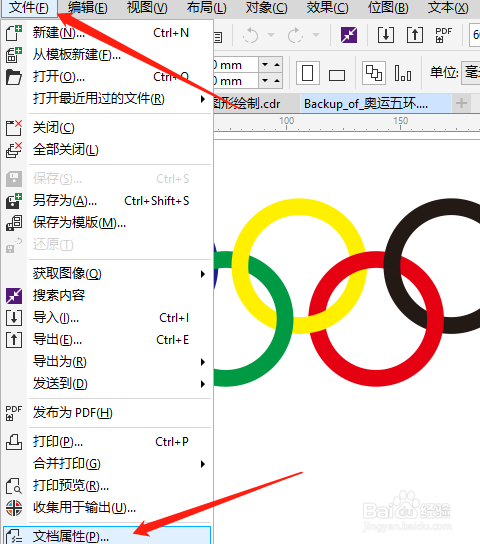Click save-as disk icon beside 另存为
Viewport: 480px width, 544px height.
[14, 201]
